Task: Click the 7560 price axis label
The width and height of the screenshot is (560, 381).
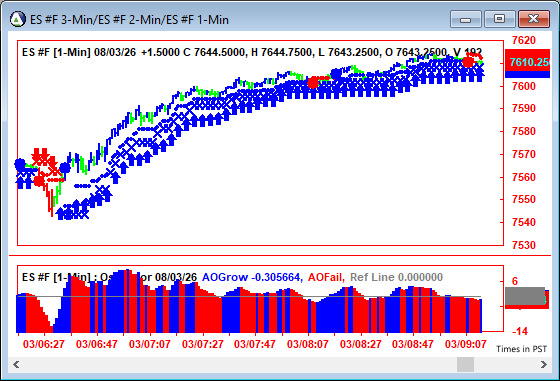Action: (524, 177)
